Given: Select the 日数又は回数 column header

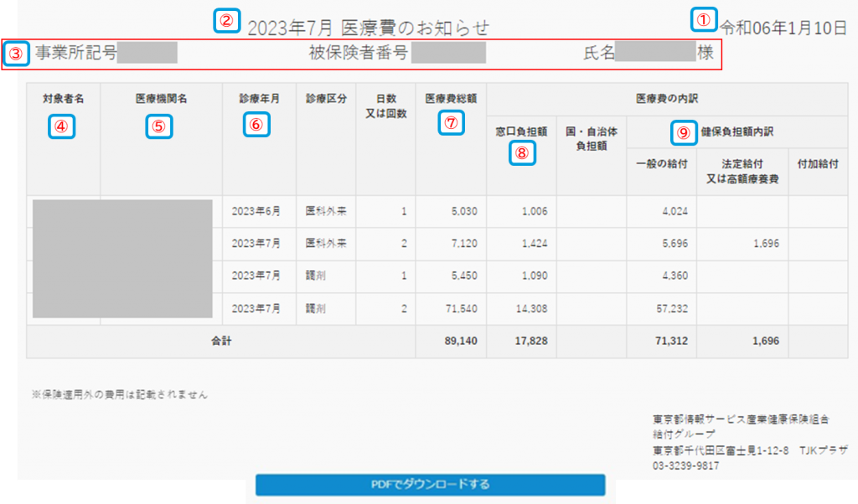Looking at the screenshot, I should pyautogui.click(x=385, y=106).
